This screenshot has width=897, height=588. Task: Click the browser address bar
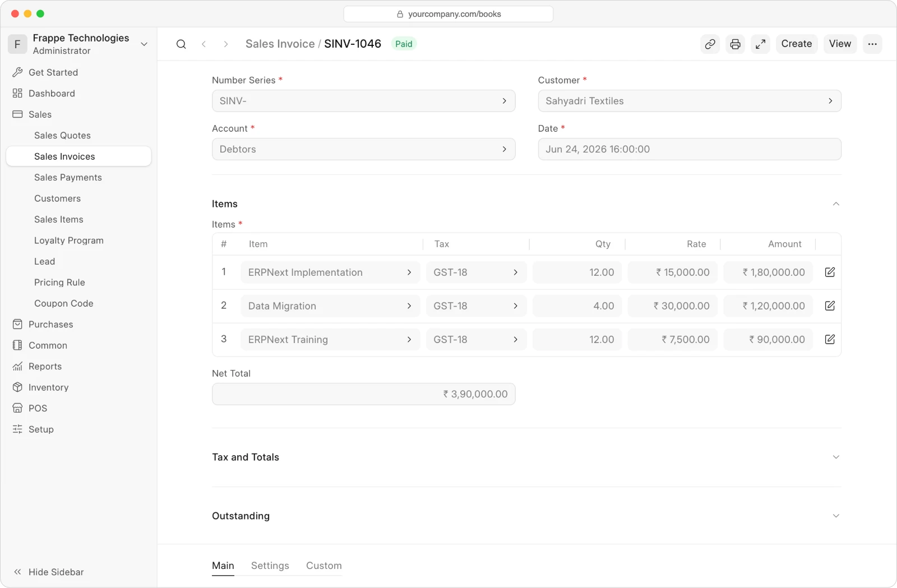(449, 14)
